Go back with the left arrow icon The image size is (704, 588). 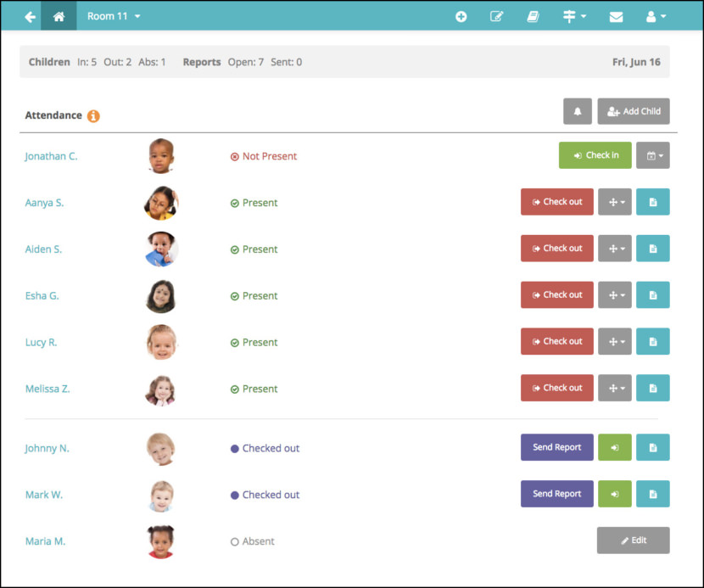[30, 17]
